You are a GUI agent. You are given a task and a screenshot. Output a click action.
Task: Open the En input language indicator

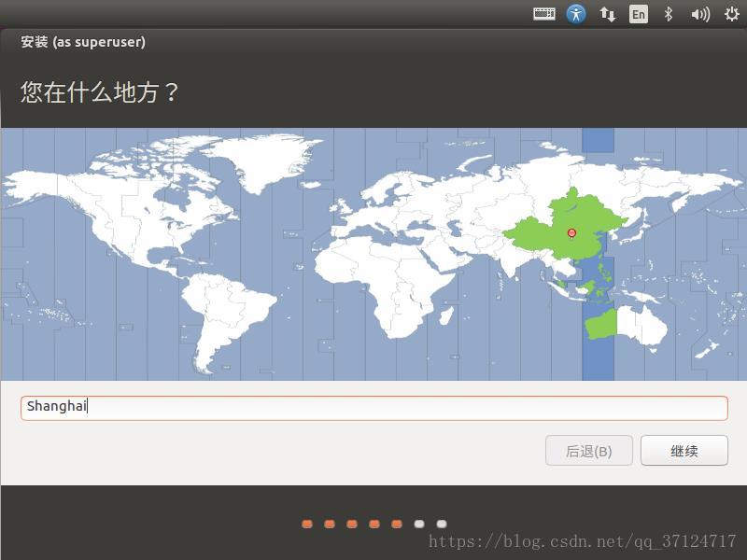639,14
